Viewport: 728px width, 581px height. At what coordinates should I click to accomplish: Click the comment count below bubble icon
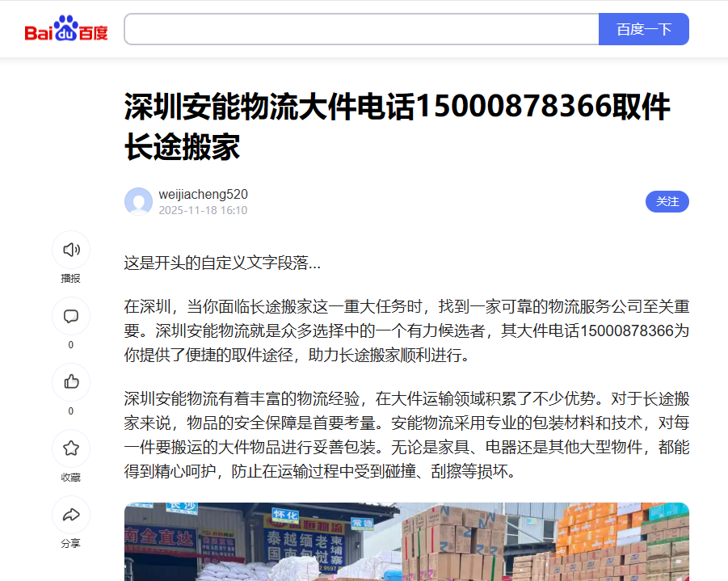click(x=71, y=345)
